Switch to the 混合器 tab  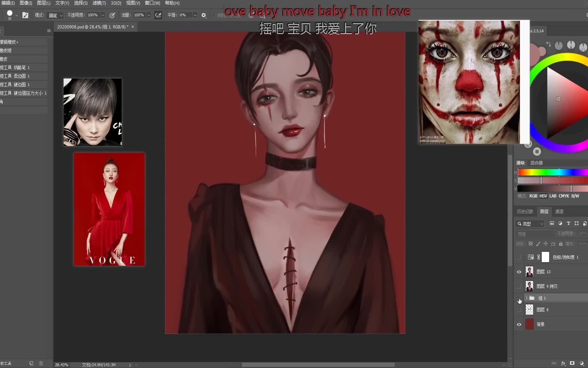537,163
